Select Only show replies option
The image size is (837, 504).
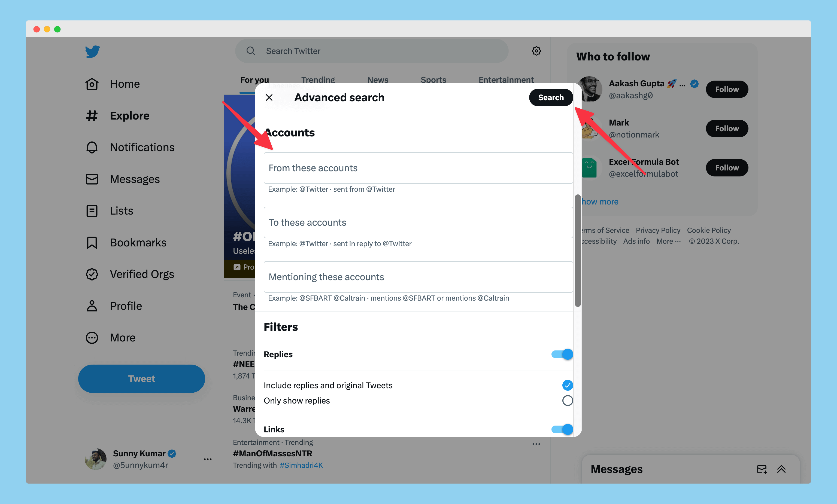click(x=567, y=401)
